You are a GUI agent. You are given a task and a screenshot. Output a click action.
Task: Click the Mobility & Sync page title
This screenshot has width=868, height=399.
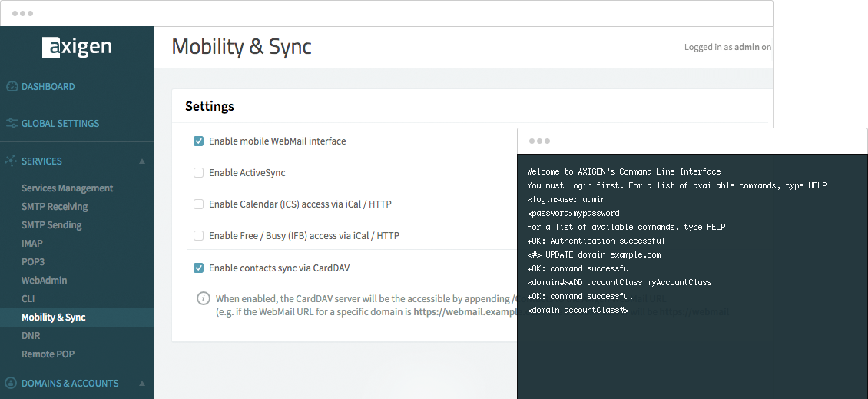click(241, 47)
